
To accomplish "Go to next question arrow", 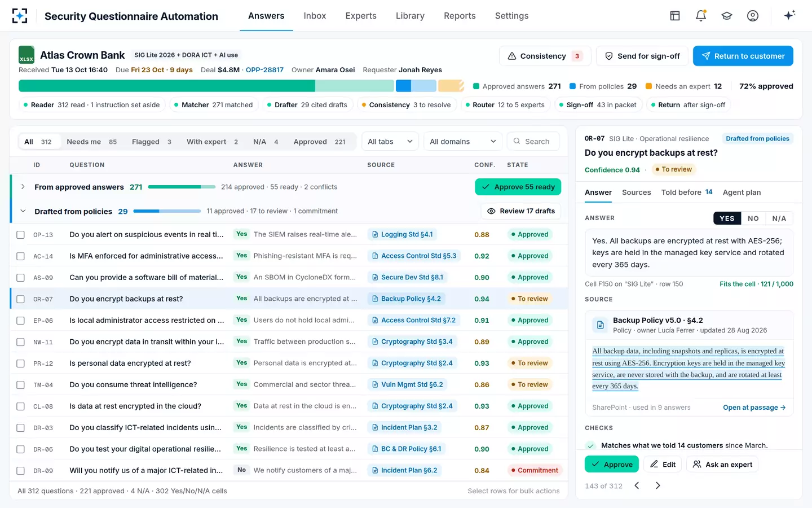I will pos(657,485).
